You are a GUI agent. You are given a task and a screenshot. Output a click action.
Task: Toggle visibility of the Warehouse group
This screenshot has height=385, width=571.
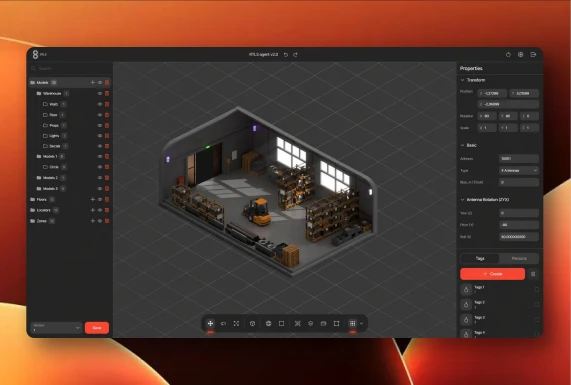click(x=100, y=94)
